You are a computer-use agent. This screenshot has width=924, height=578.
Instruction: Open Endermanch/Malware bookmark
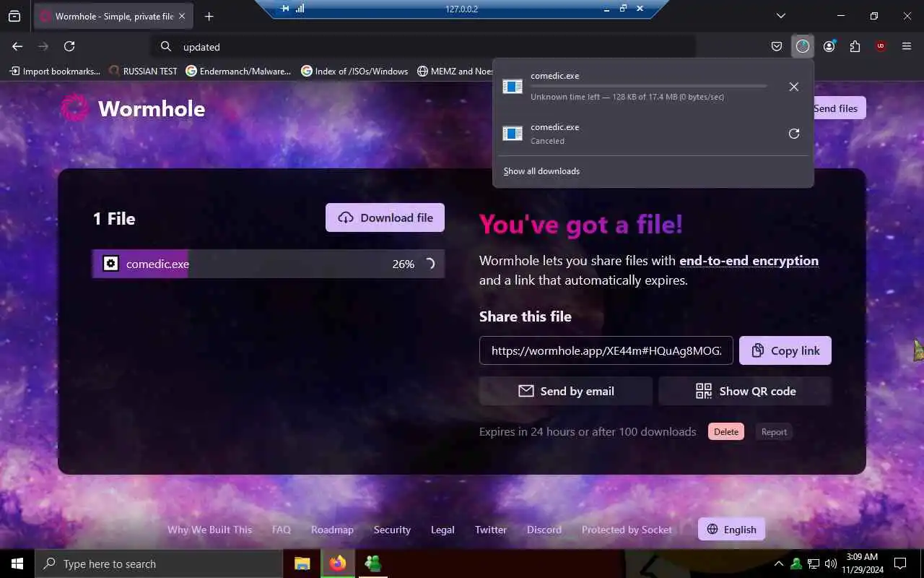238,71
